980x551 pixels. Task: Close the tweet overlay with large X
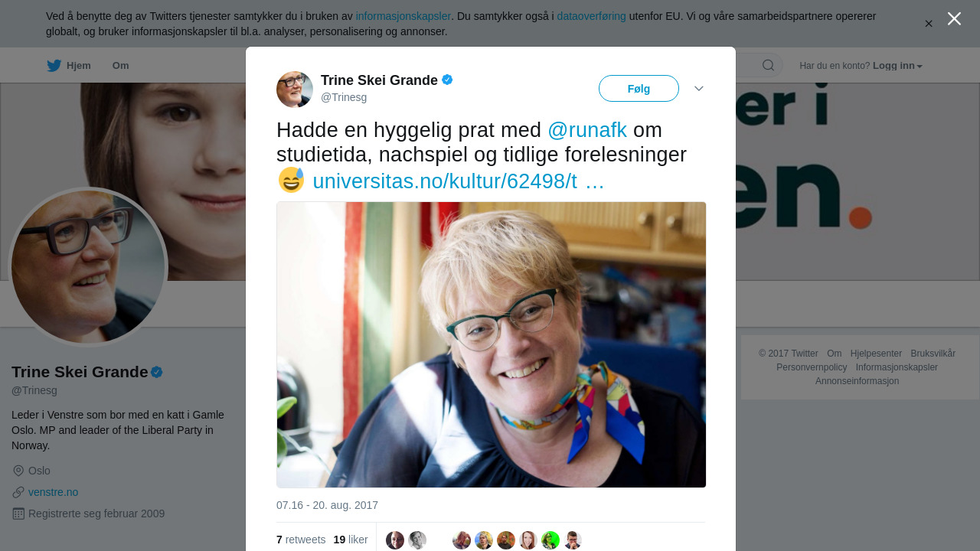point(954,18)
